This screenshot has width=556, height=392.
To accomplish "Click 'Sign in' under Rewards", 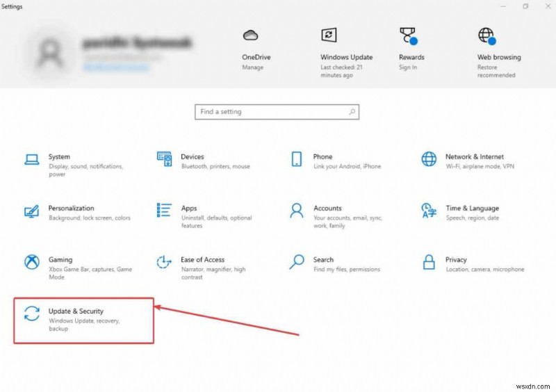I will pos(408,67).
